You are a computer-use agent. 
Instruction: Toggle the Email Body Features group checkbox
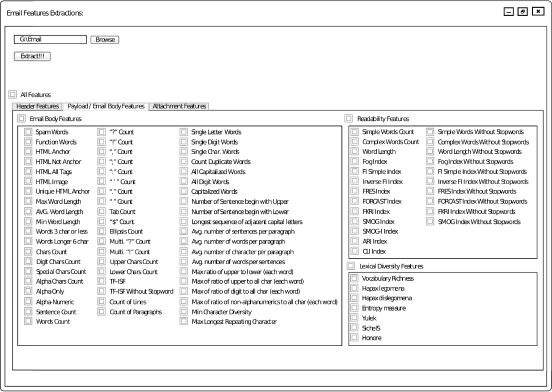tap(22, 119)
